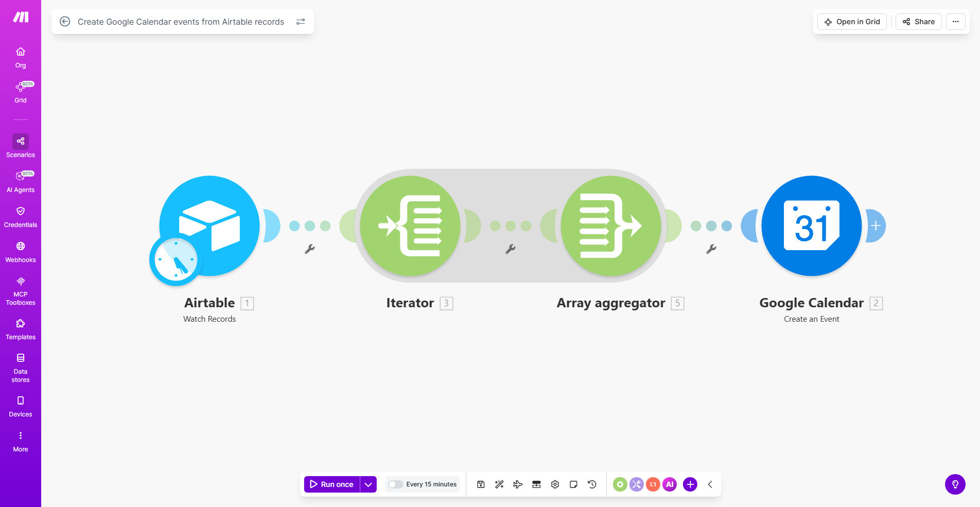The image size is (980, 507).
Task: Toggle the Every 15 minutes schedule switch
Action: [x=395, y=484]
